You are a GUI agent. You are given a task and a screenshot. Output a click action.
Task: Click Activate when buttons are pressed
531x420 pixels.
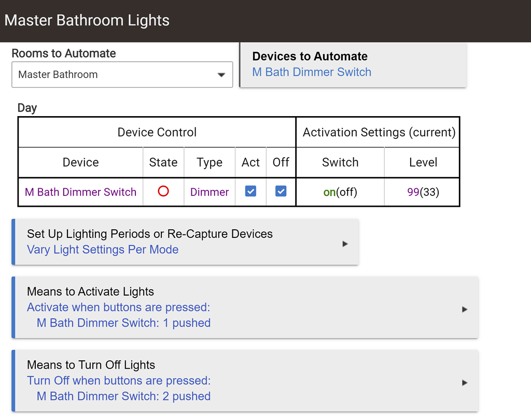(x=118, y=307)
